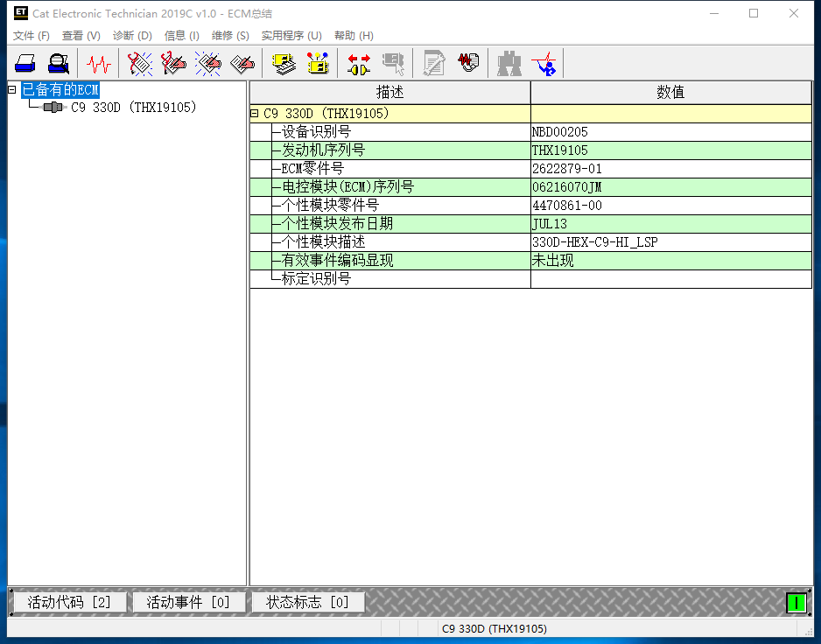The image size is (821, 644).
Task: Click the Connect/Disconnect red arrows icon
Action: [359, 63]
